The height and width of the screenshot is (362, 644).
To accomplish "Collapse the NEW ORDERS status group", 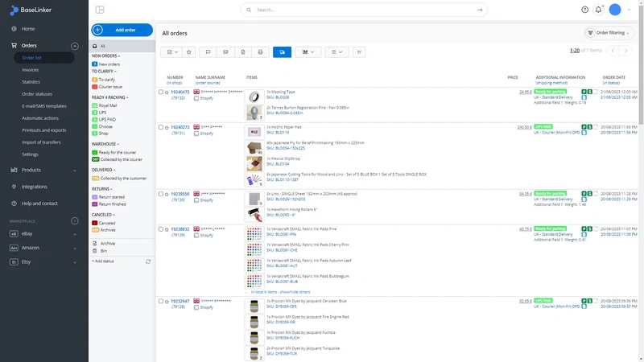I will coord(106,56).
